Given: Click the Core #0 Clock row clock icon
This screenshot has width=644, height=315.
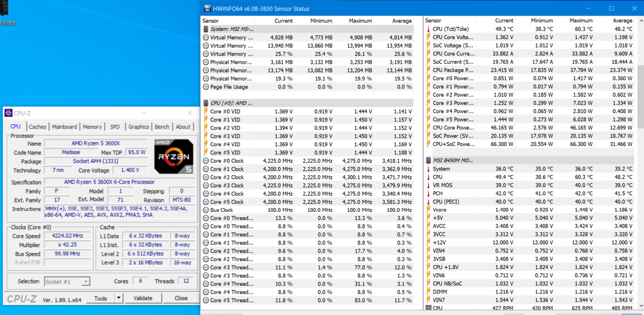Looking at the screenshot, I should (206, 161).
